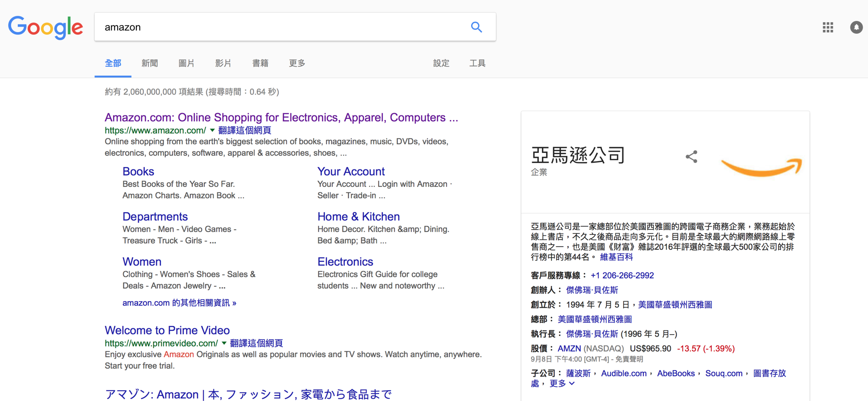This screenshot has height=401, width=868.
Task: Click the blue search magnifier icon
Action: coord(476,27)
